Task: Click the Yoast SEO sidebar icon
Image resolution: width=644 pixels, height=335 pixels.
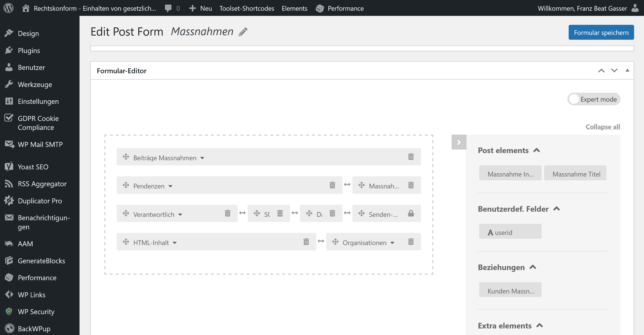Action: coord(9,167)
